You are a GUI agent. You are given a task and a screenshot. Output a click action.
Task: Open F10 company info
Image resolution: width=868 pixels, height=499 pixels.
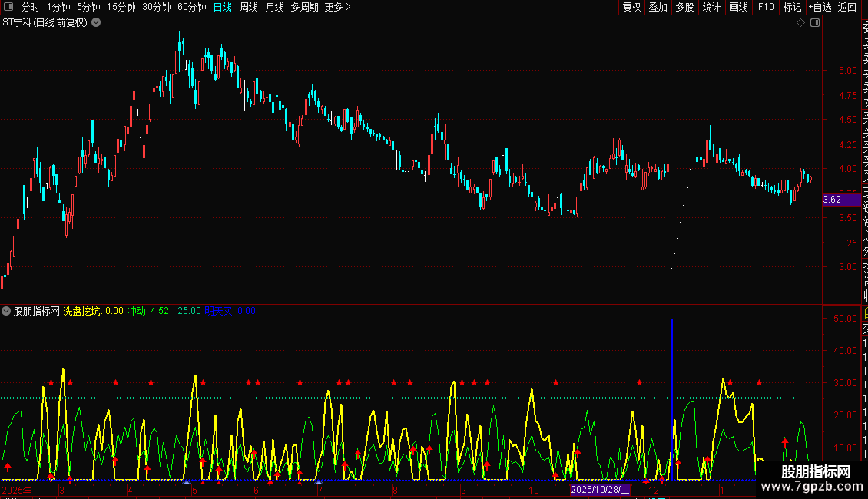766,7
